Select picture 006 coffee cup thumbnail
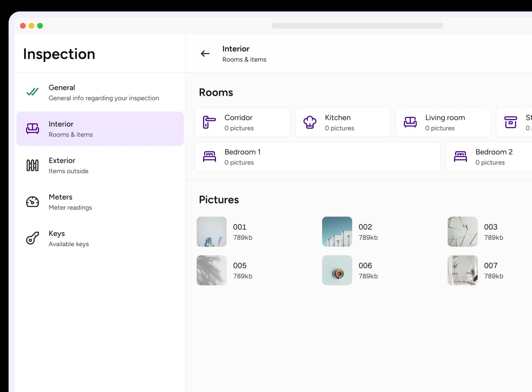The height and width of the screenshot is (392, 532). [337, 270]
